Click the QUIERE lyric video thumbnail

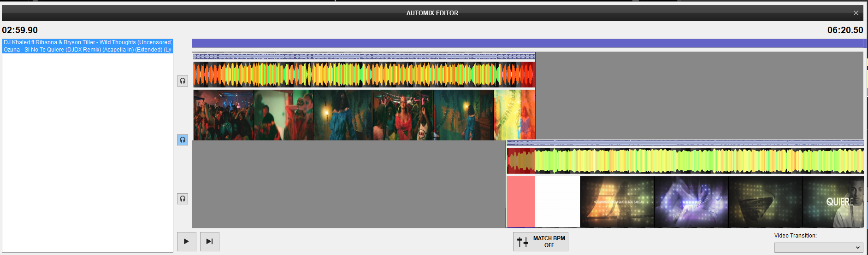click(x=833, y=202)
